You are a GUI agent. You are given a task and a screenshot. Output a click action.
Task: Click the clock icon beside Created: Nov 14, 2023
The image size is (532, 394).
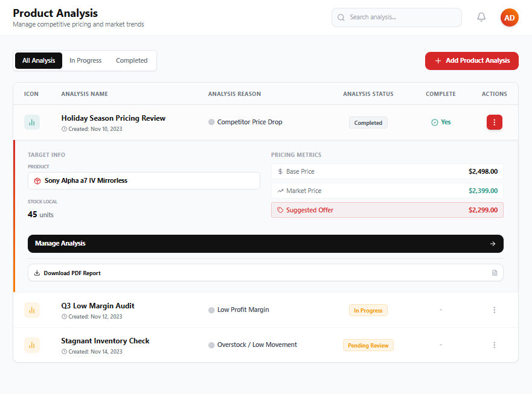pyautogui.click(x=64, y=352)
